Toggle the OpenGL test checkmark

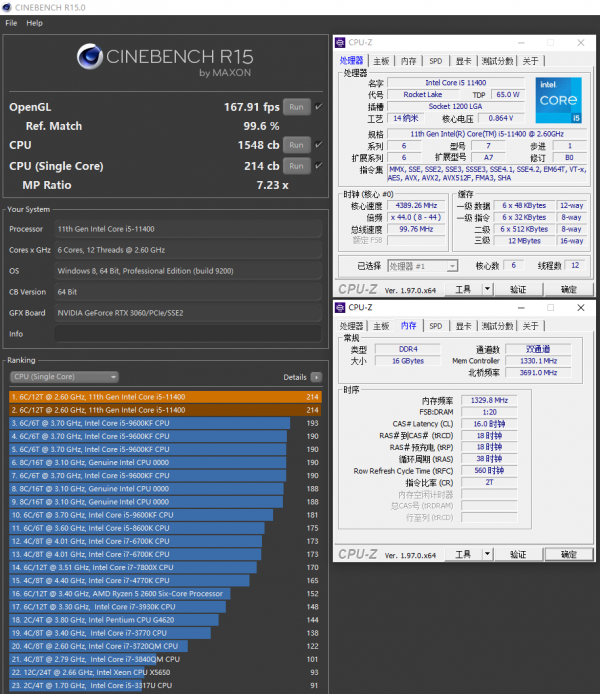point(318,107)
